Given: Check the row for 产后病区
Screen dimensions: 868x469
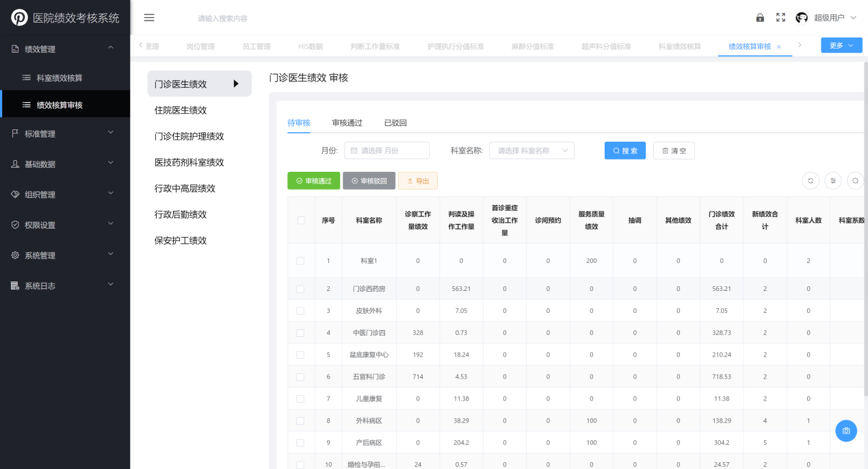Looking at the screenshot, I should click(300, 442).
